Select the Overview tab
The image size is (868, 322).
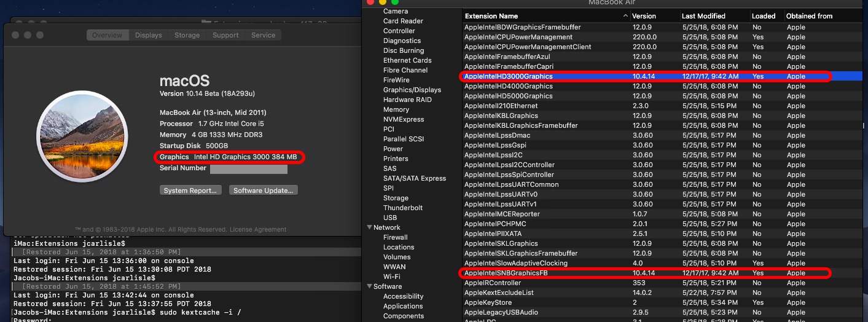point(108,35)
